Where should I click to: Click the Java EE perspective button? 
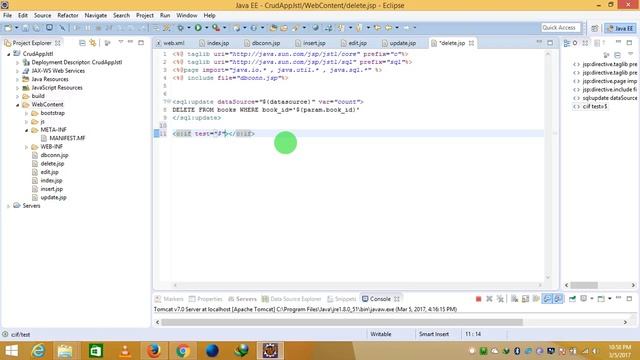[x=620, y=28]
